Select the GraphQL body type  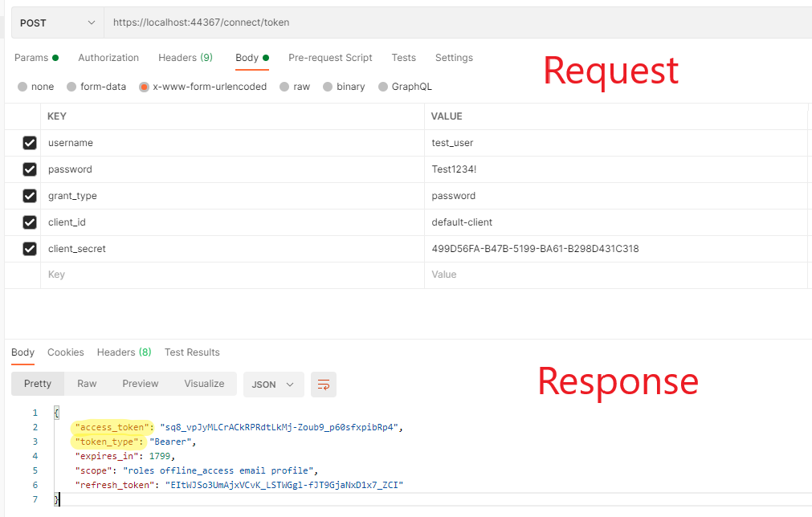point(383,87)
